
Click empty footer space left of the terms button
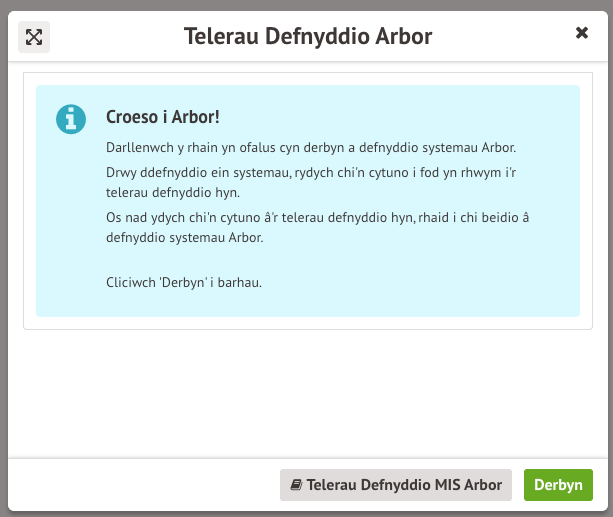click(140, 485)
